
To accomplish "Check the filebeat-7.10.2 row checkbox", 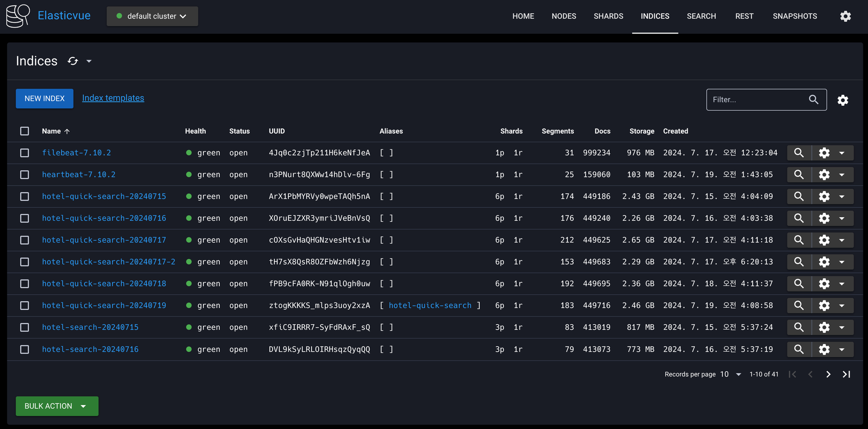I will (24, 153).
